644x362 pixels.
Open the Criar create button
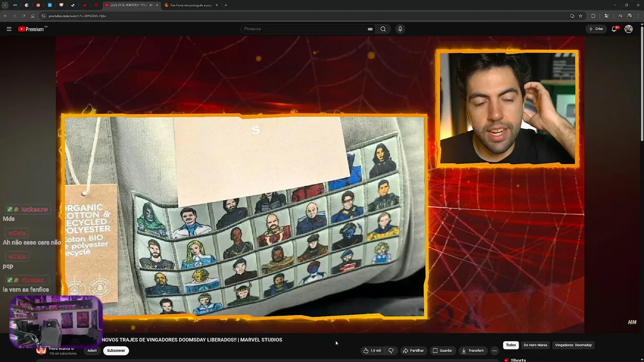596,29
